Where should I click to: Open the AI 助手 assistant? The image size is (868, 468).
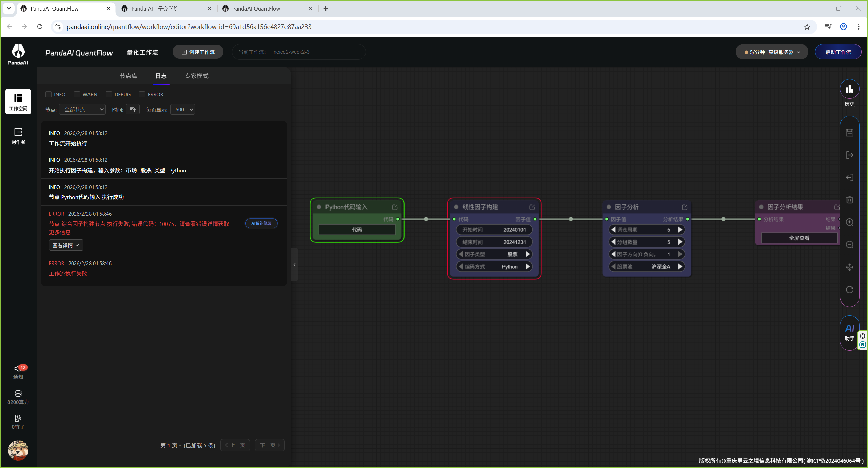click(x=849, y=333)
